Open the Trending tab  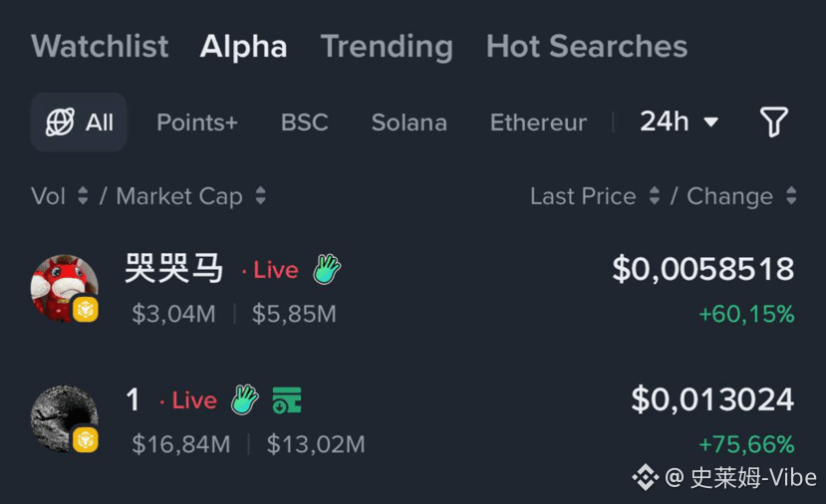click(x=387, y=46)
